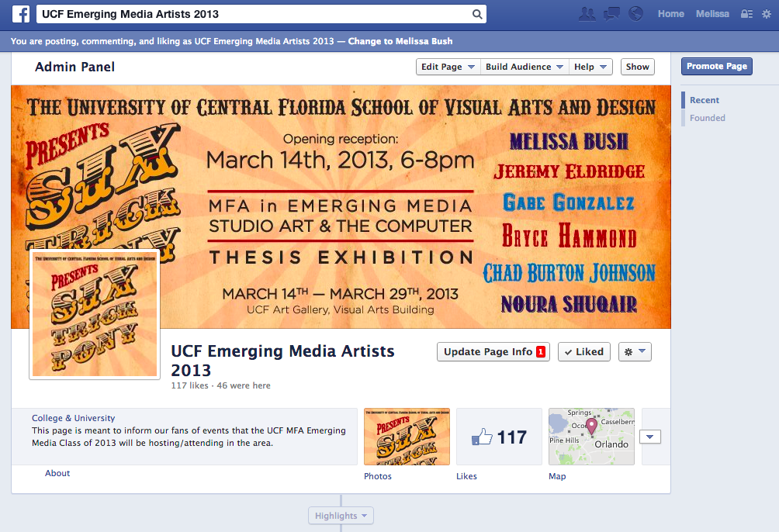
Task: Open the About link
Action: click(57, 473)
